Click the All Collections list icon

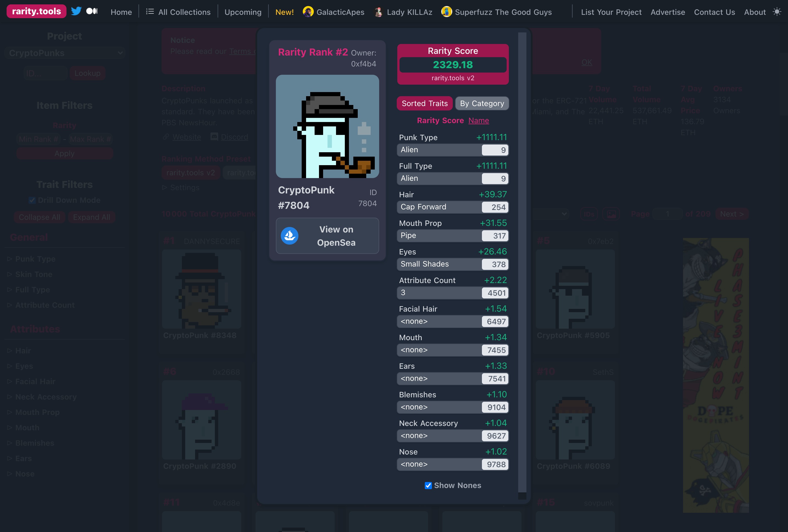pos(150,12)
